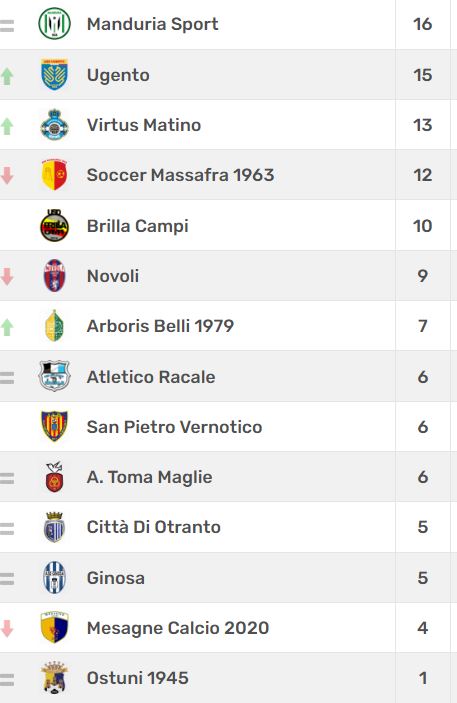The image size is (457, 703).
Task: Click the Ugento team crest
Action: (x=54, y=74)
